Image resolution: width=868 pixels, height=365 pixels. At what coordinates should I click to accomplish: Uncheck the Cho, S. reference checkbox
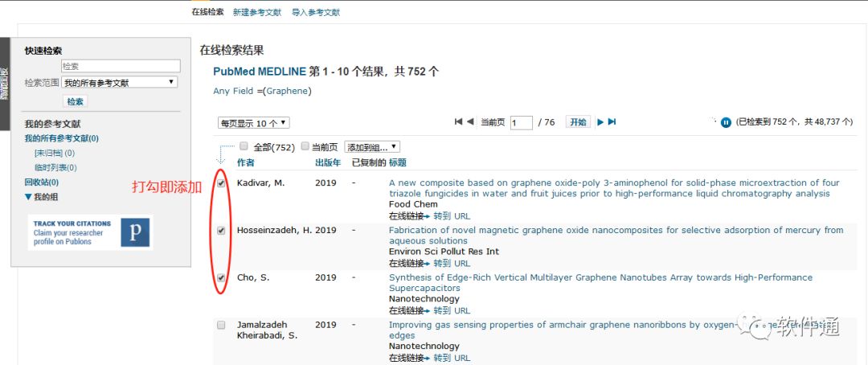222,278
